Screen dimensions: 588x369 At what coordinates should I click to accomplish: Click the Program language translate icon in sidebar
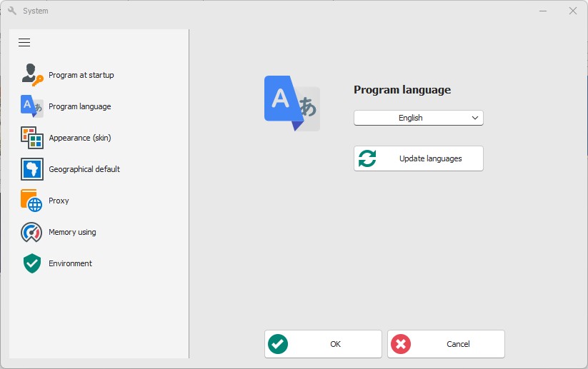point(32,106)
